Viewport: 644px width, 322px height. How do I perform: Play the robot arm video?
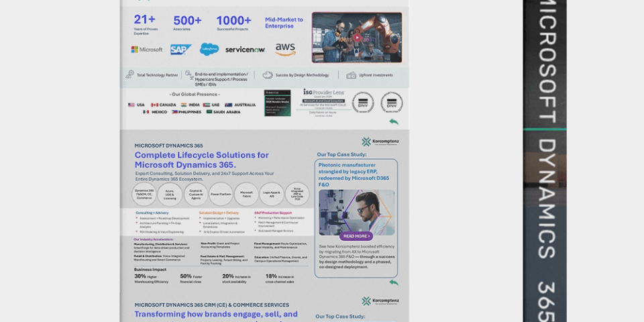[357, 38]
